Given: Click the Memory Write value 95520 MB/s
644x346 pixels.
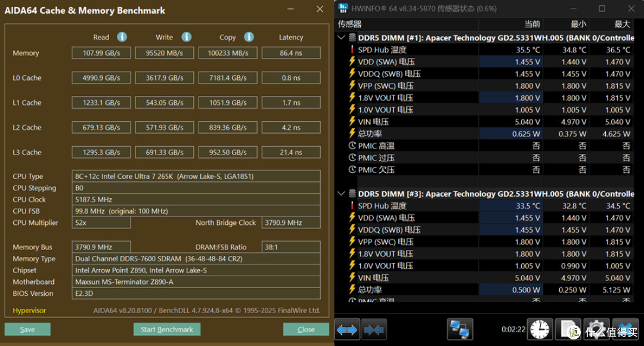Looking at the screenshot, I should [165, 53].
